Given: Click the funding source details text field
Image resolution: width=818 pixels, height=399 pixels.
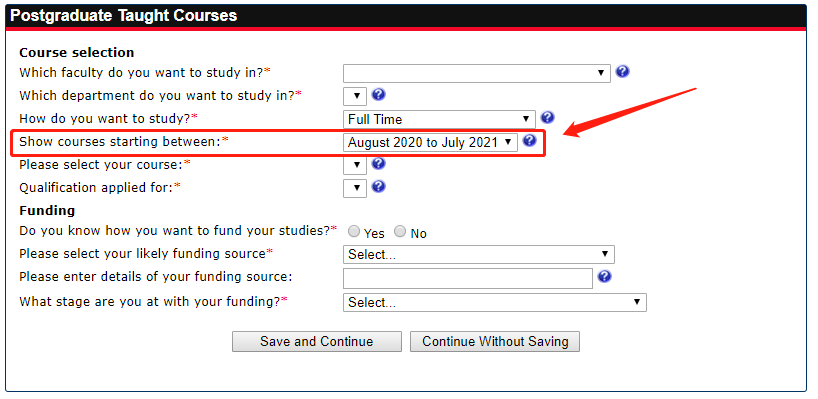Looking at the screenshot, I should (468, 279).
